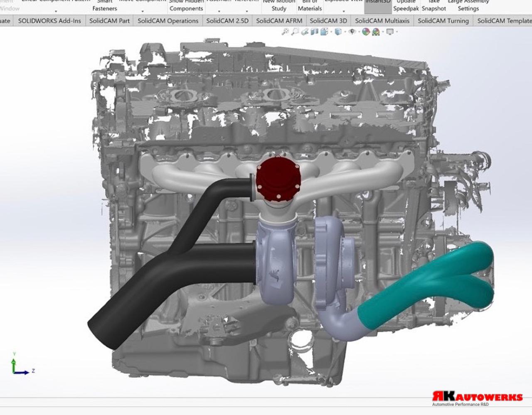
Task: Open the View Orientation cube icon
Action: 324,32
